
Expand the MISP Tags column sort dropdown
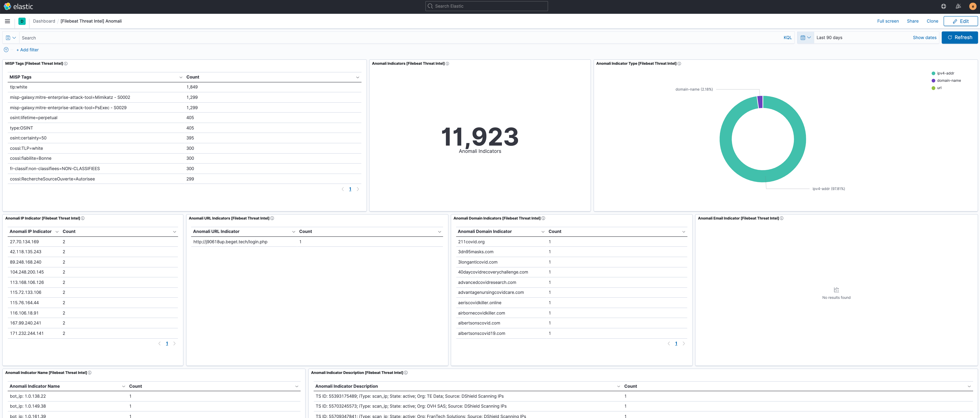(181, 77)
